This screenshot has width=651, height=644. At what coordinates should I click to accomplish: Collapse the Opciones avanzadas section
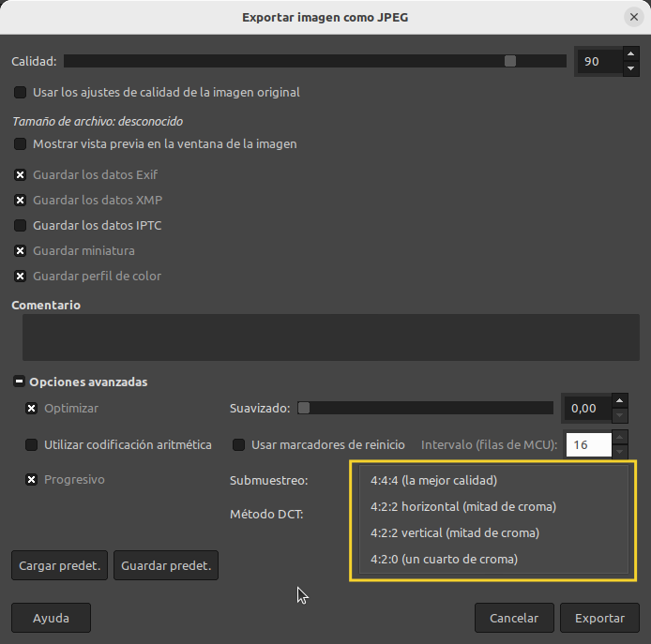point(19,382)
